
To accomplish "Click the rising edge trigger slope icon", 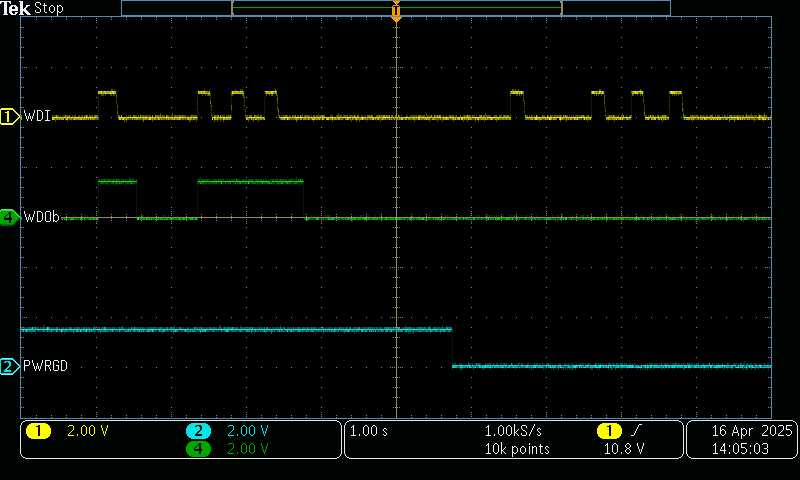I will (636, 431).
